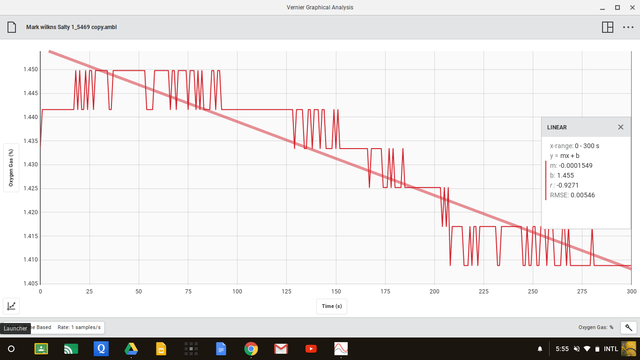640x360 pixels.
Task: Click the muted volume tray icon
Action: point(577,349)
